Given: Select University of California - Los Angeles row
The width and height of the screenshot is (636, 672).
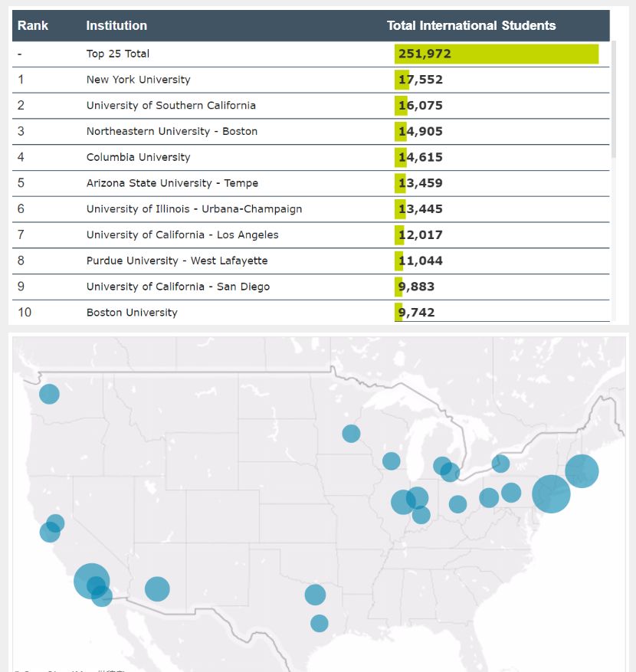Looking at the screenshot, I should coord(310,235).
